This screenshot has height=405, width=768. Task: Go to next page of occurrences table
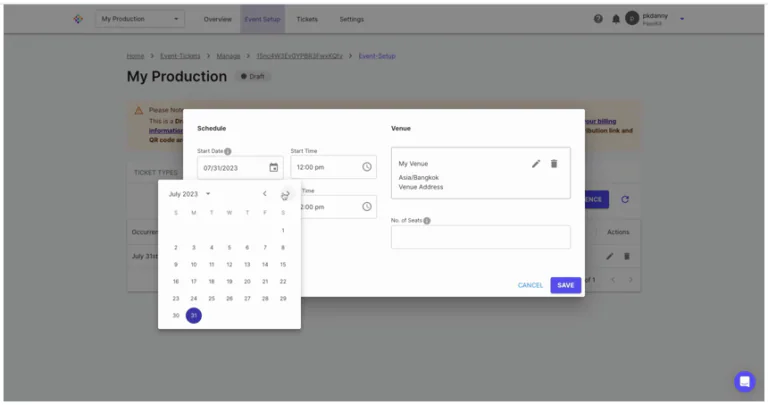630,280
